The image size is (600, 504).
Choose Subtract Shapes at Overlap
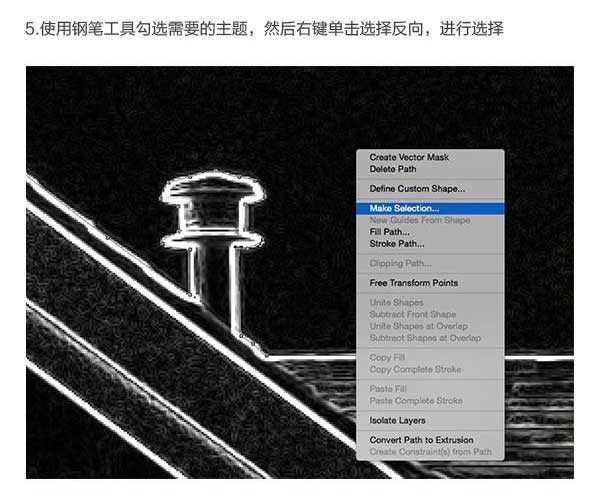pyautogui.click(x=425, y=338)
